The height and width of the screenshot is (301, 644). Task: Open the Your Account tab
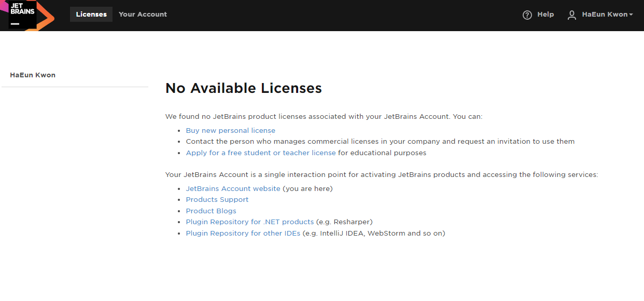(x=143, y=15)
